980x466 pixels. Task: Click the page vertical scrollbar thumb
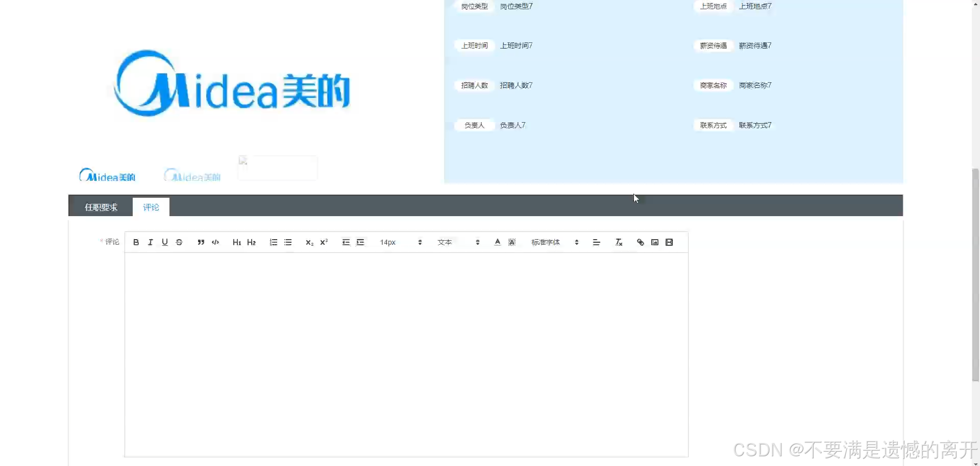pyautogui.click(x=975, y=274)
